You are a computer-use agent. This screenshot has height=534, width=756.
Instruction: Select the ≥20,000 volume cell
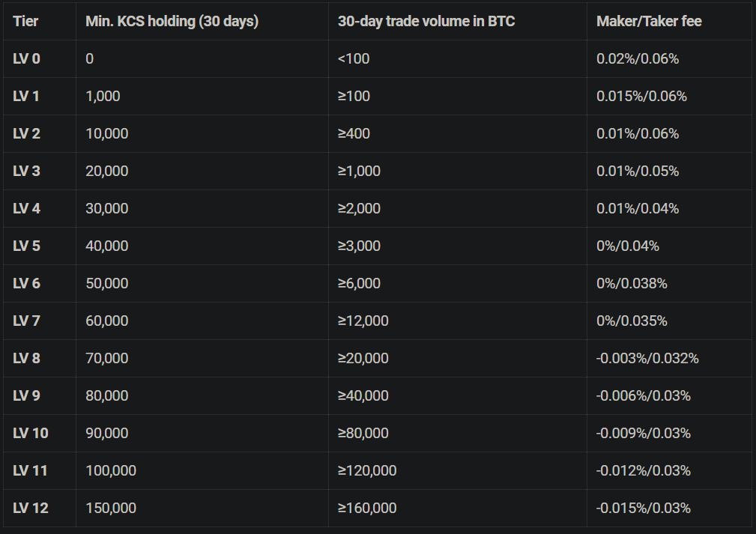363,358
